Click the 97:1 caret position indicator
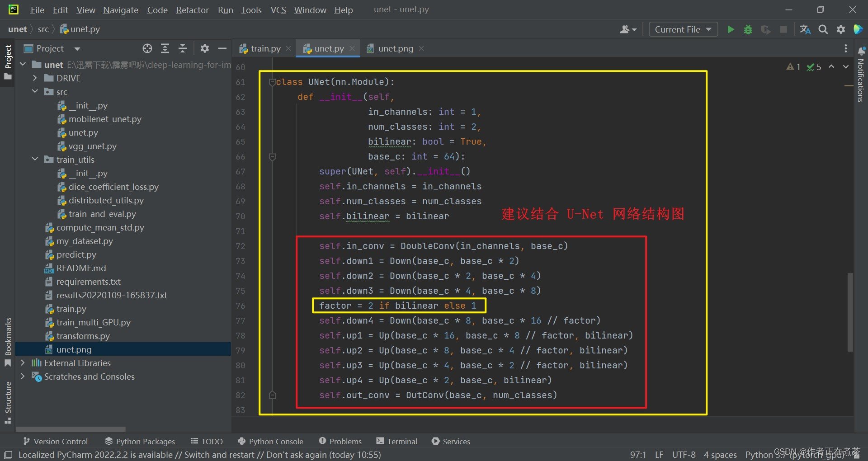Screen dimensions: 868x461 click(638, 455)
